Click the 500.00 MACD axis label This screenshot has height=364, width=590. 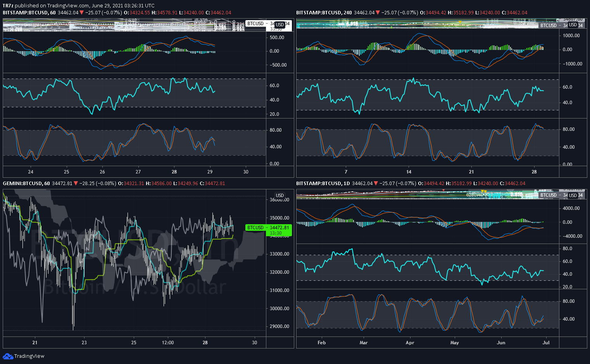click(277, 38)
